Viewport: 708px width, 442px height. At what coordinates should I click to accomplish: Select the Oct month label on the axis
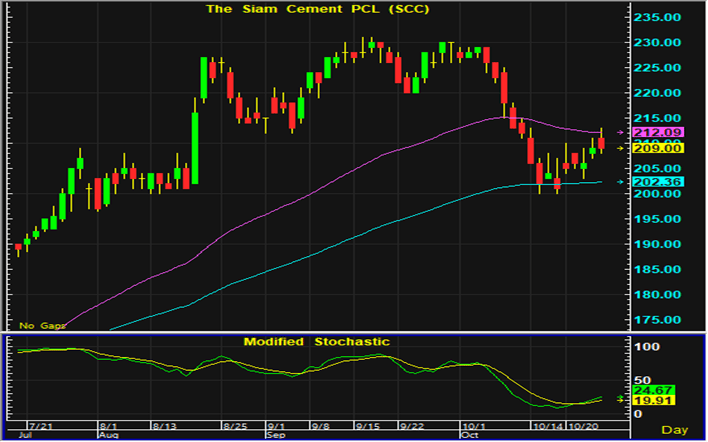(x=469, y=437)
